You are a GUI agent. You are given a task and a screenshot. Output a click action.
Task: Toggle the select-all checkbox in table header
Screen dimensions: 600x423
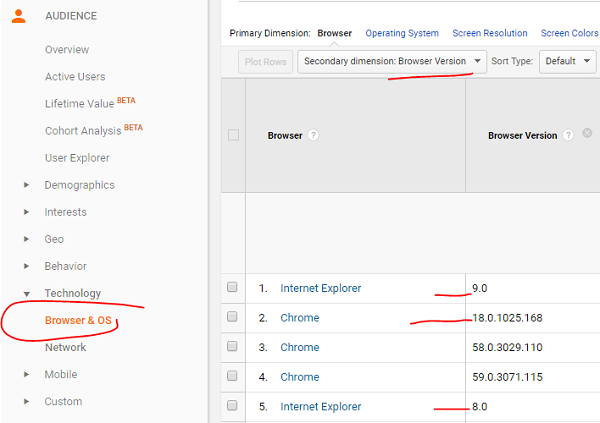point(233,135)
